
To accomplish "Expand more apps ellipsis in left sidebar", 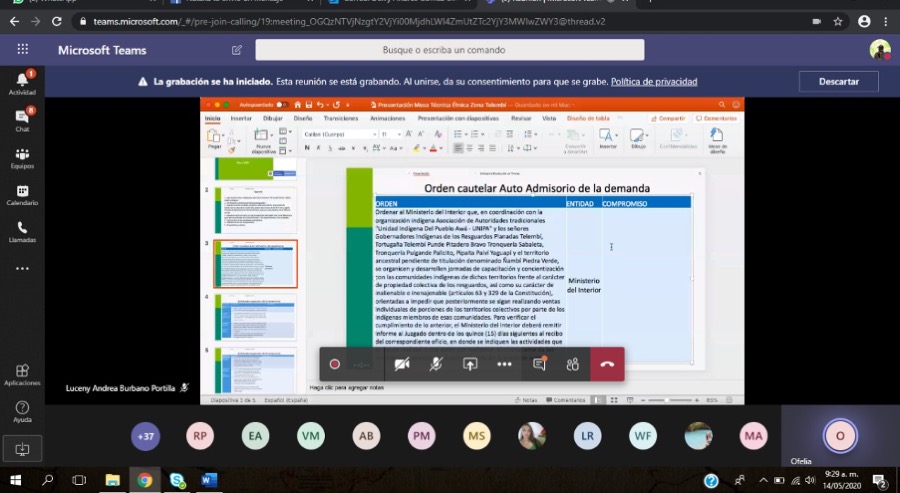I will pos(22,268).
